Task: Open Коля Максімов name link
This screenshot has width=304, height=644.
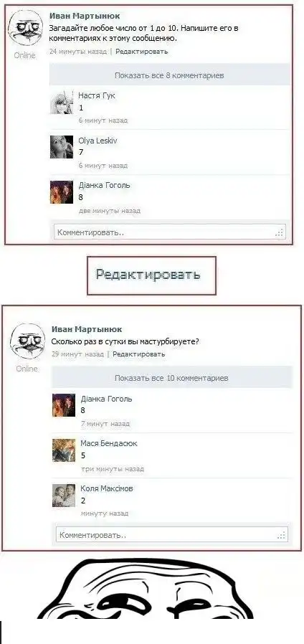Action: [106, 489]
